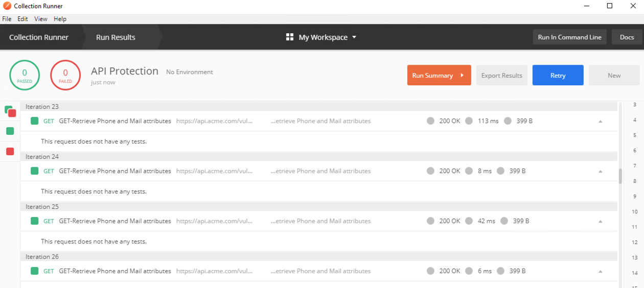
Task: Click the workspace grid icon
Action: point(290,37)
